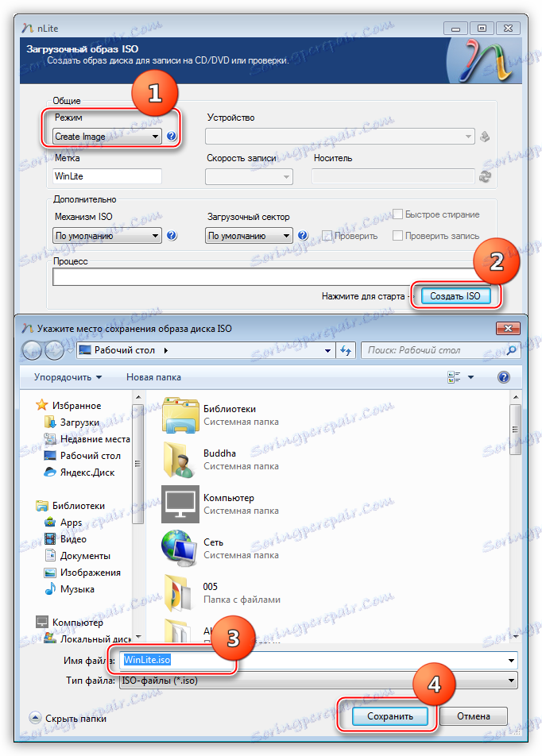Viewport: 542px width, 756px height.
Task: Open the Упорядочить menu
Action: pos(68,377)
